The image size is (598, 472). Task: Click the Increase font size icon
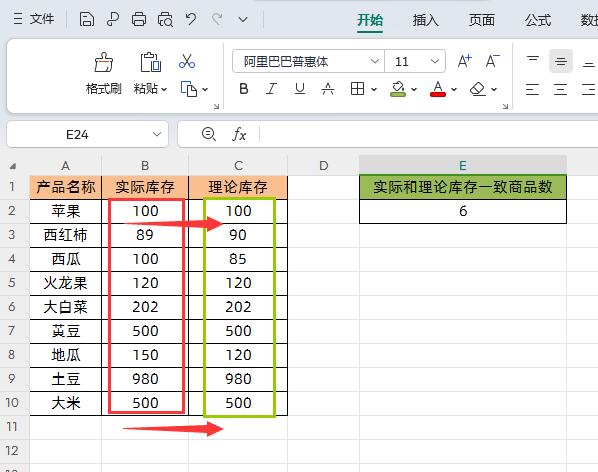(x=464, y=61)
